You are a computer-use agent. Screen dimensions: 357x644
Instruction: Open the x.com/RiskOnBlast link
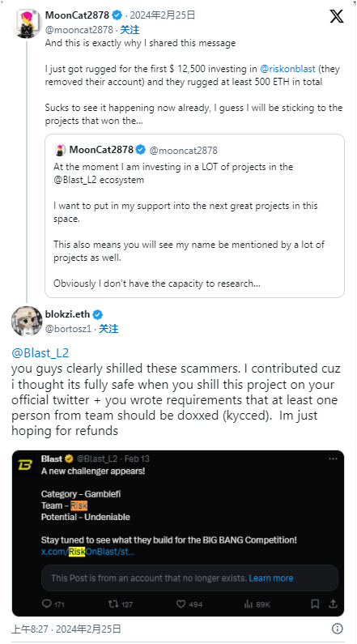pos(87,552)
